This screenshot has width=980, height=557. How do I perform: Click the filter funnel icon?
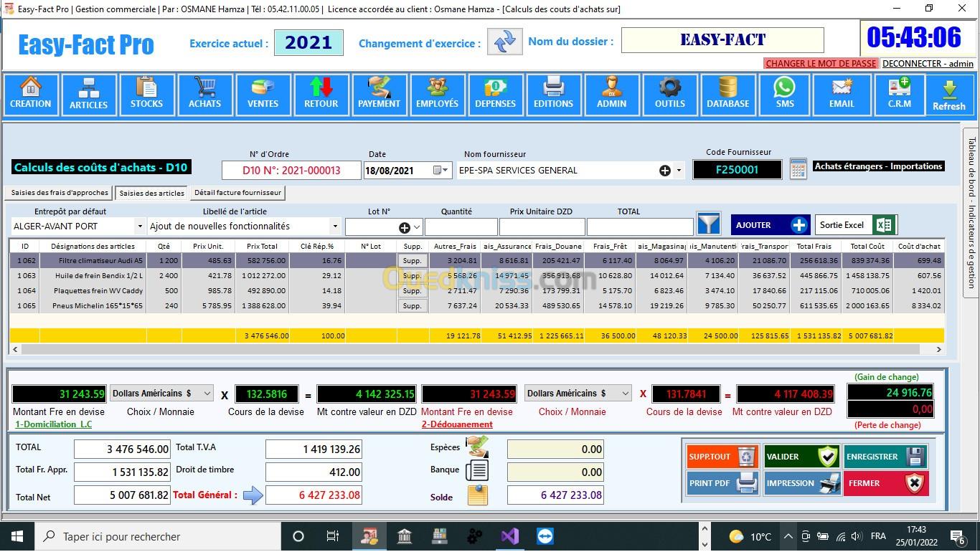[708, 225]
